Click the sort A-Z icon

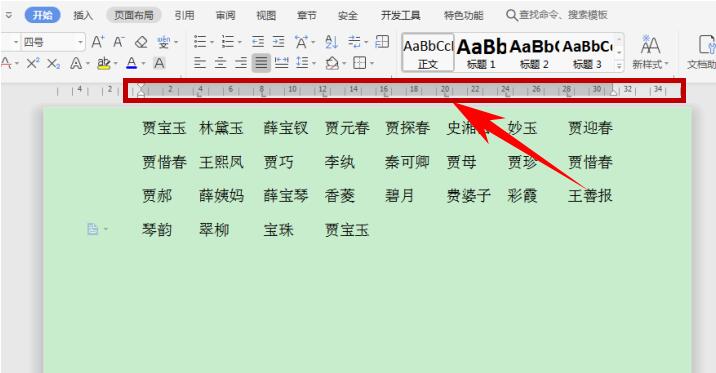(332, 42)
